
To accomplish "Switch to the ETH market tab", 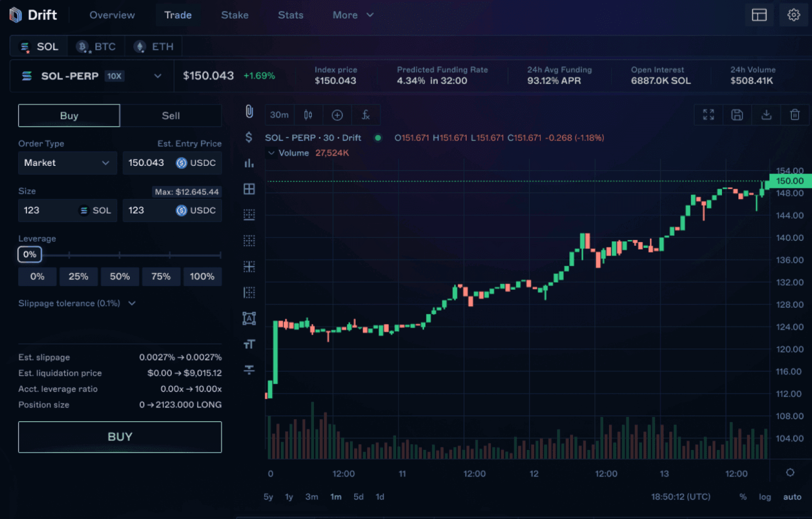I will (153, 47).
